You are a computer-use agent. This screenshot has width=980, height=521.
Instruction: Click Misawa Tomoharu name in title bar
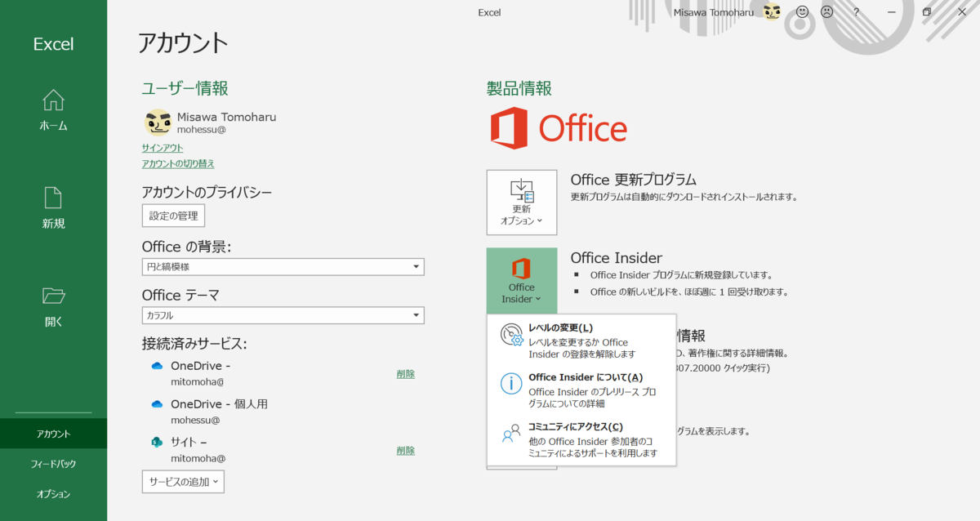coord(715,12)
